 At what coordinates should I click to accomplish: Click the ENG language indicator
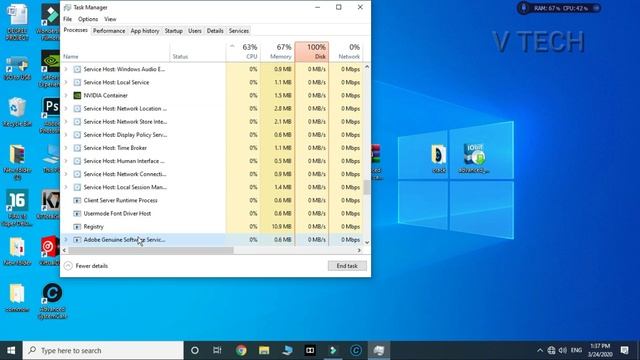576,350
